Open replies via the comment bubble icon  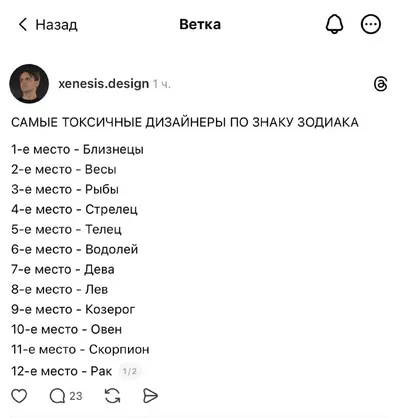pyautogui.click(x=57, y=396)
